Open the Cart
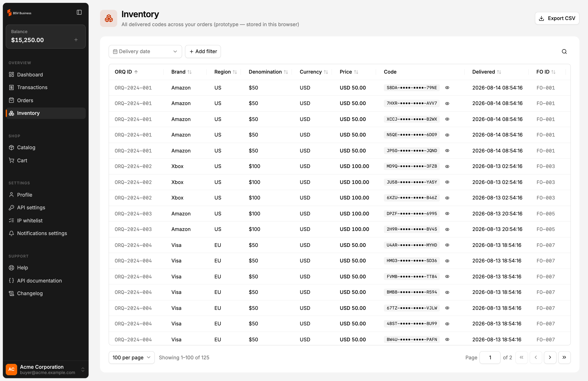The width and height of the screenshot is (588, 381). [x=46, y=160]
